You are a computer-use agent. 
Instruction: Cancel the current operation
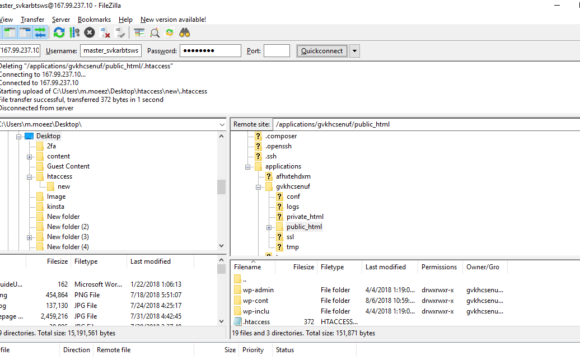click(x=90, y=33)
